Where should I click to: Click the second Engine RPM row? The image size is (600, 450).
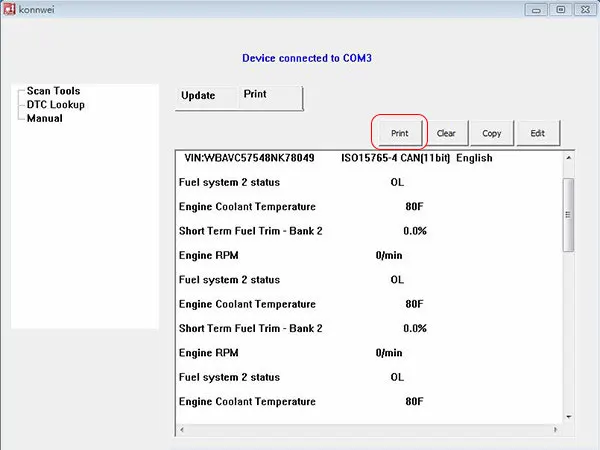coord(291,353)
